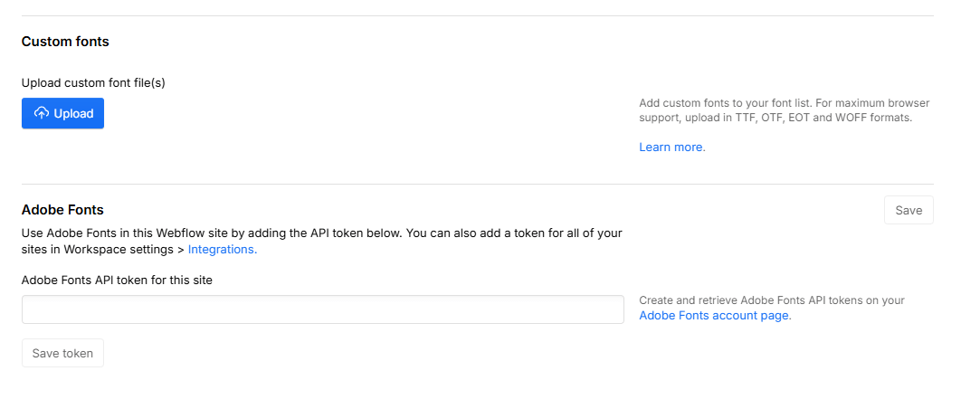Open the Learn more link
The width and height of the screenshot is (980, 409).
671,147
